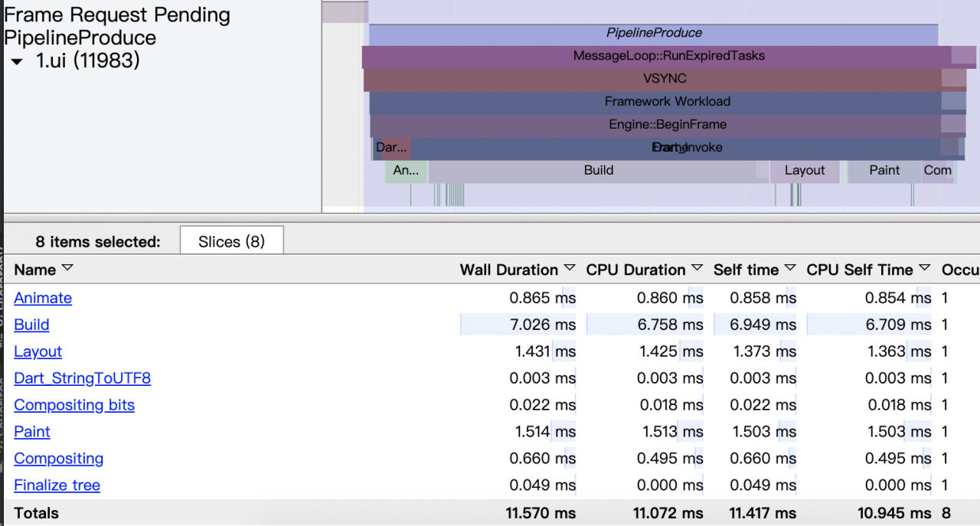Viewport: 980px width, 526px height.
Task: Click Finalize tree wall duration 0.049 ms
Action: 543,485
